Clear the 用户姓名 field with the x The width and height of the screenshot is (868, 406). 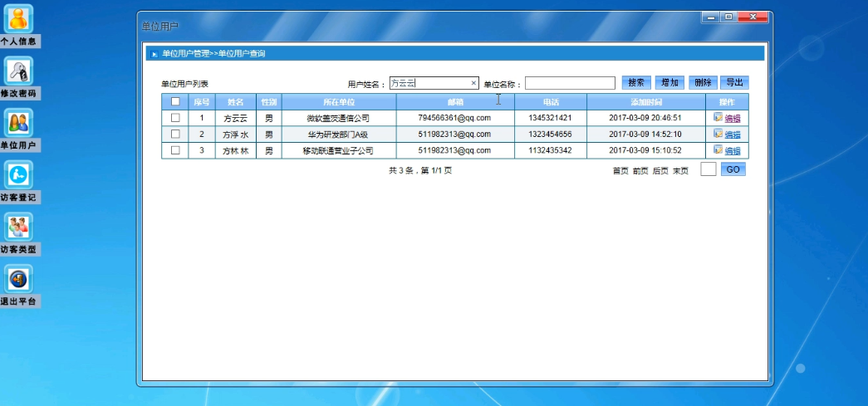(473, 83)
